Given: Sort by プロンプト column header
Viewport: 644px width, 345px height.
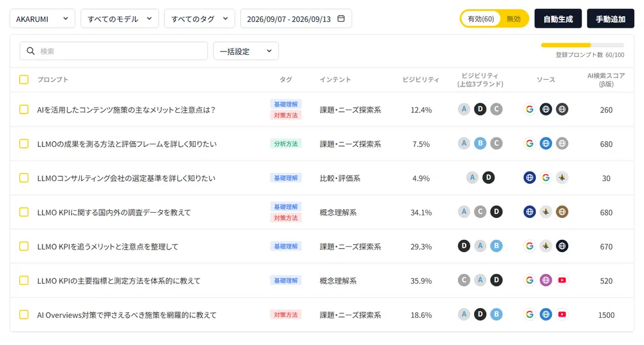Looking at the screenshot, I should click(53, 79).
